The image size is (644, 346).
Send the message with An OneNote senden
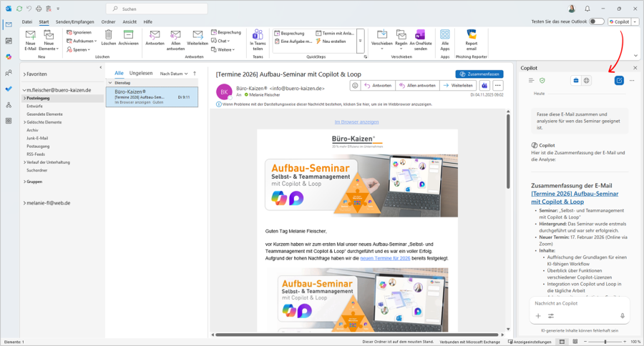(421, 40)
